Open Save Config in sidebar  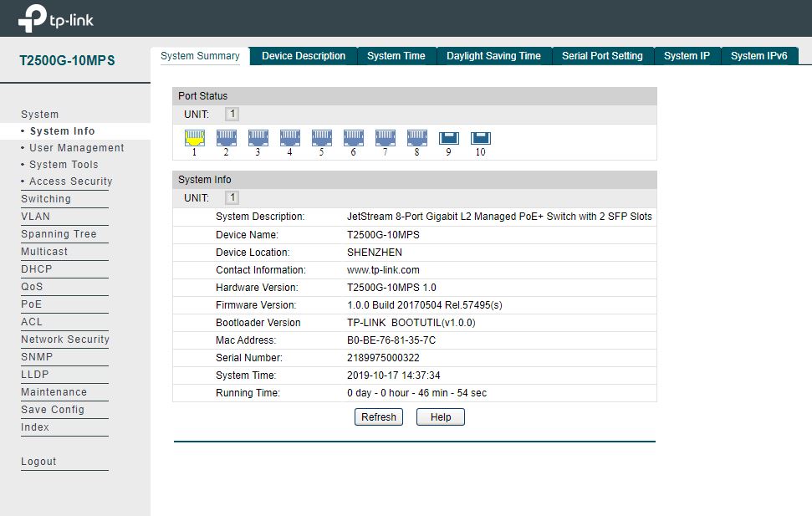[x=53, y=410]
